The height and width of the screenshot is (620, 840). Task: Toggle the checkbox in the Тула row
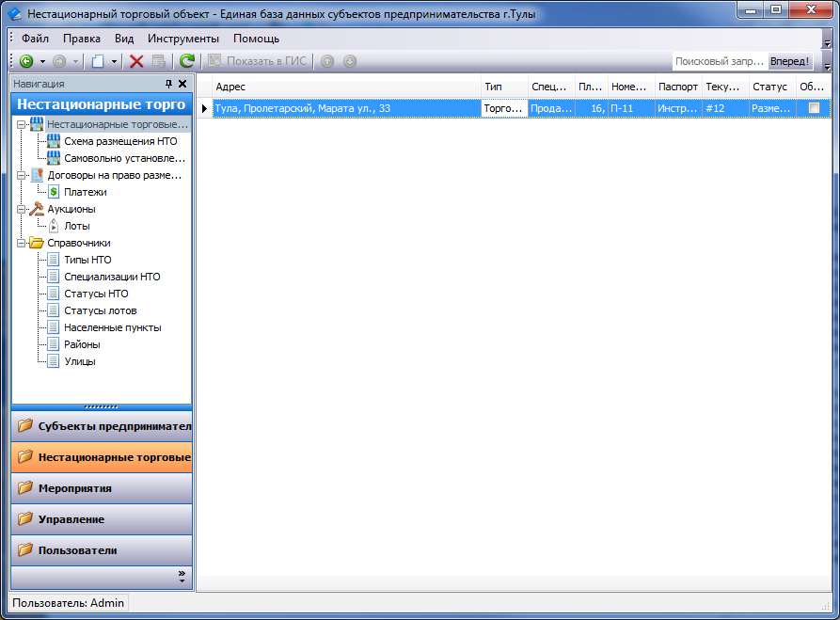click(x=814, y=107)
